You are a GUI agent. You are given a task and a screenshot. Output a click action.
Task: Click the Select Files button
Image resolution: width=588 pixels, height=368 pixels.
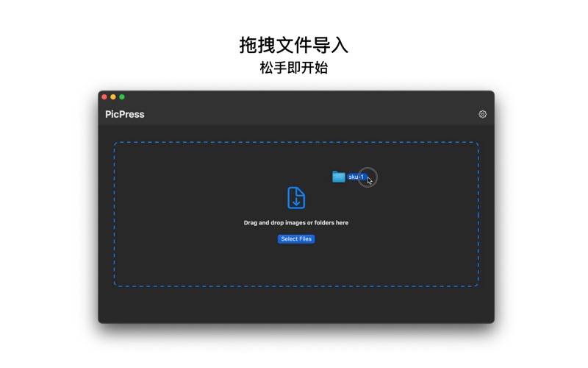[296, 238]
